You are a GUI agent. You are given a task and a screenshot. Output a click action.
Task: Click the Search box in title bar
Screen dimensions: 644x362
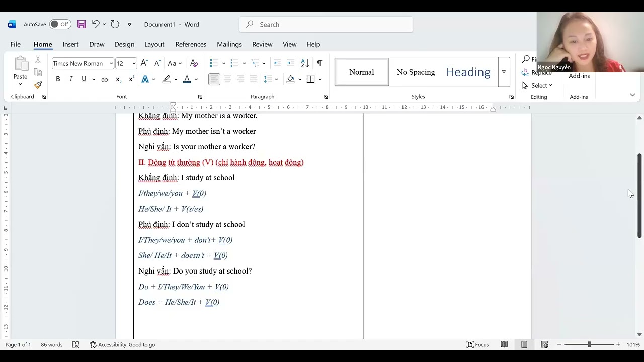tap(326, 24)
